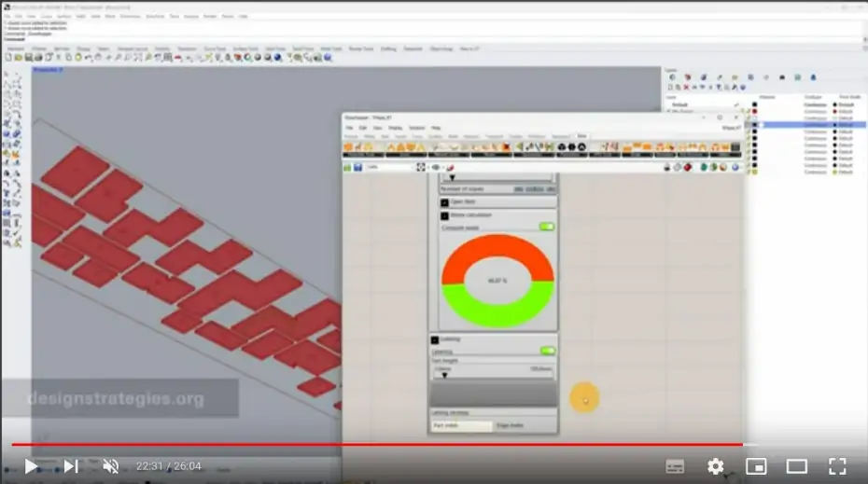
Task: Click the Zoom Extents icon in Grasshopper
Action: pyautogui.click(x=421, y=167)
